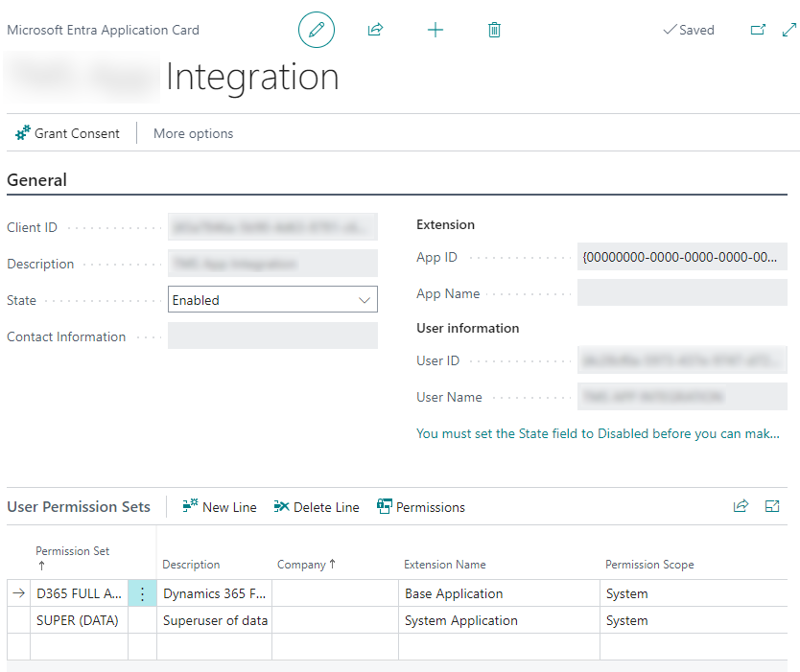Click the Permissions icon
The width and height of the screenshot is (800, 672).
[385, 506]
